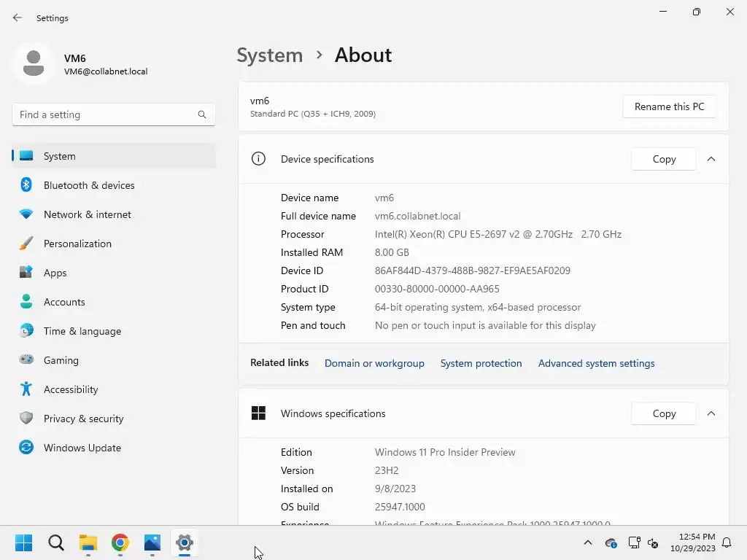Viewport: 747px width, 560px height.
Task: Click Rename this PC button
Action: [669, 106]
